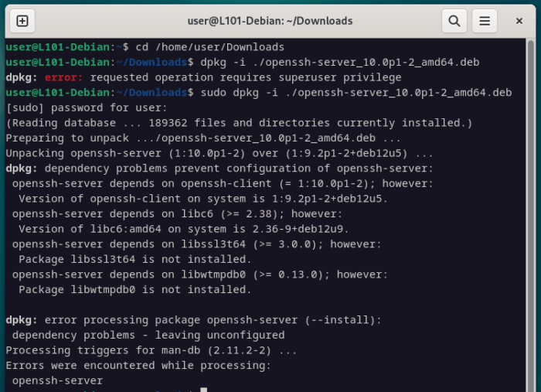Click the 'depends on libc6 (>= 2.38)' line
This screenshot has height=392, width=541.
click(177, 214)
